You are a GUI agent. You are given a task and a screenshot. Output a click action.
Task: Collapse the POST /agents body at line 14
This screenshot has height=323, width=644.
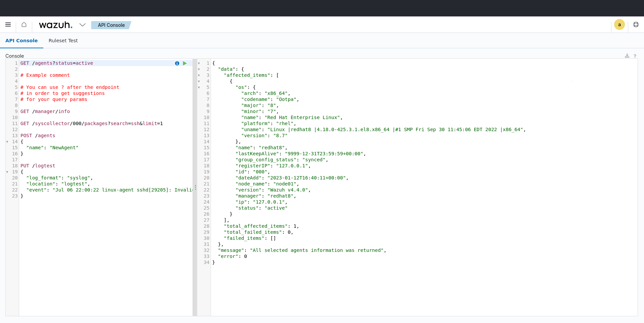[7, 142]
